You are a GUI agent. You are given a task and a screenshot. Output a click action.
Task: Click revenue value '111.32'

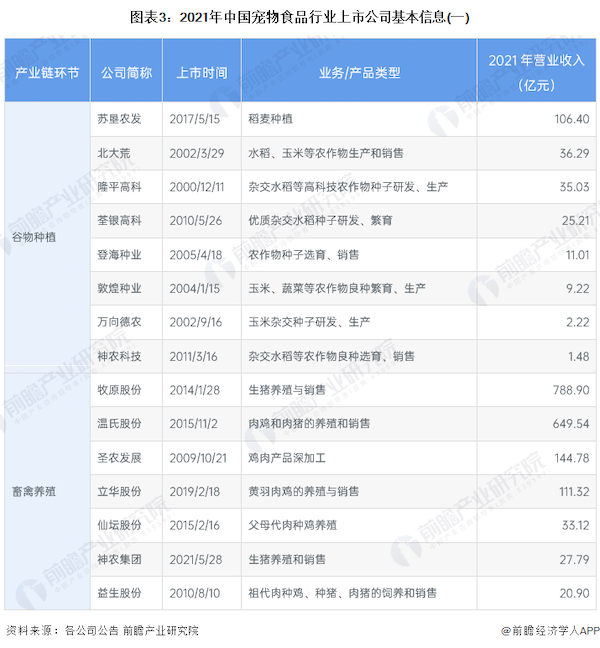click(574, 491)
